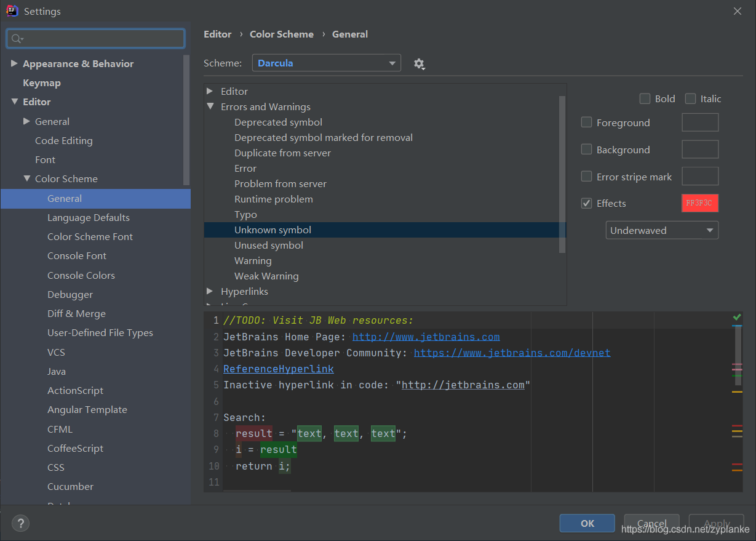
Task: Expand the Hyperlinks node
Action: 210,291
